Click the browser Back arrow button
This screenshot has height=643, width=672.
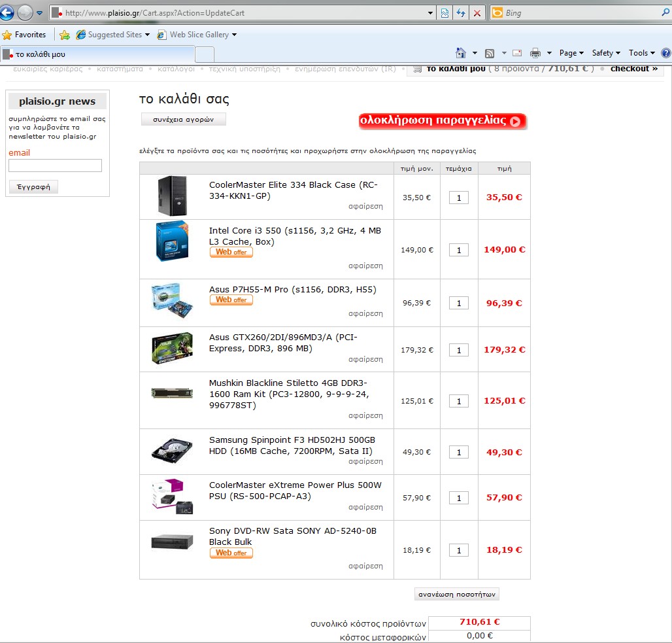(7, 12)
